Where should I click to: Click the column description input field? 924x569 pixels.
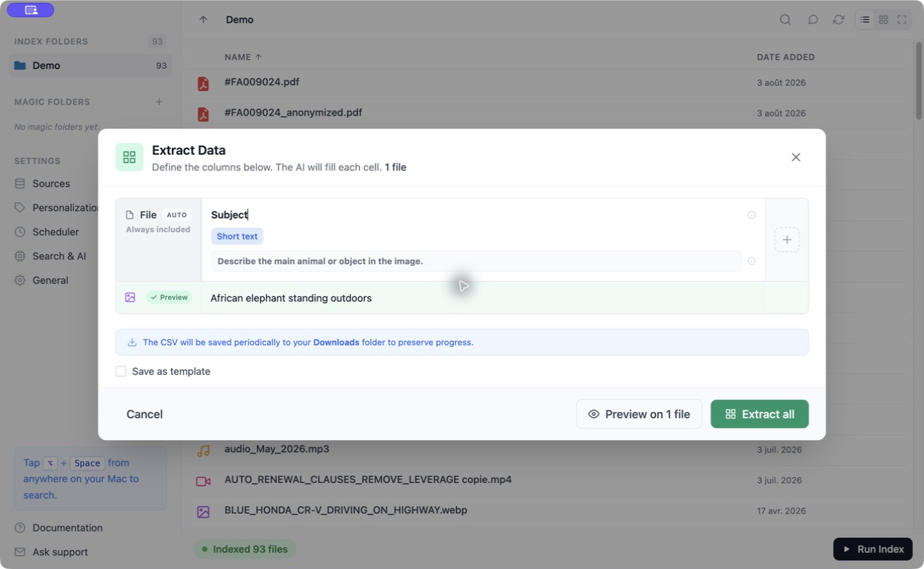476,261
